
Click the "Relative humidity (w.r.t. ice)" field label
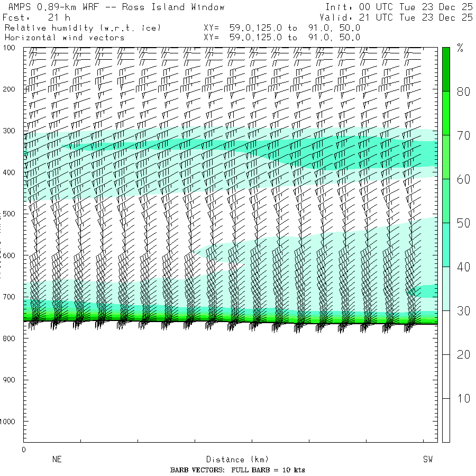point(83,28)
